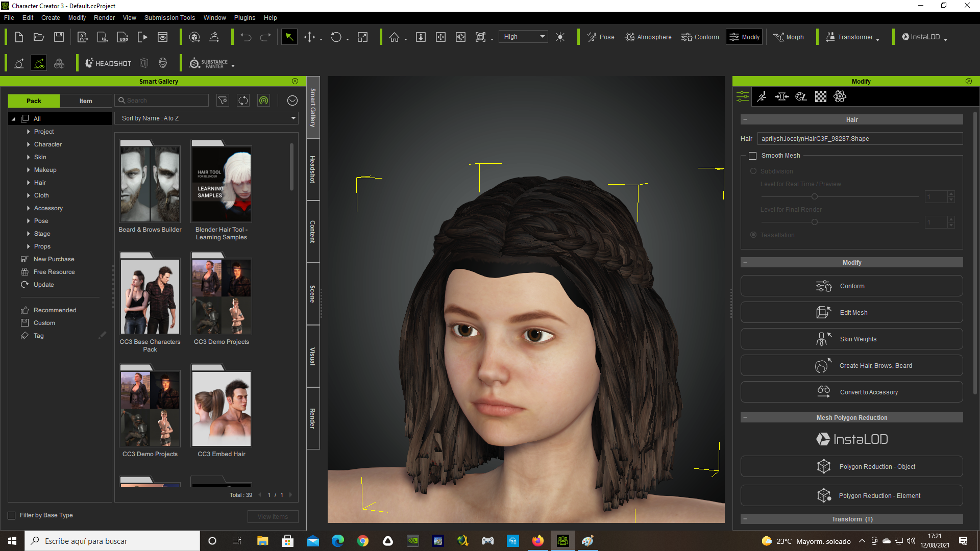Enable Filter by Base Type checkbox
980x551 pixels.
(x=11, y=515)
